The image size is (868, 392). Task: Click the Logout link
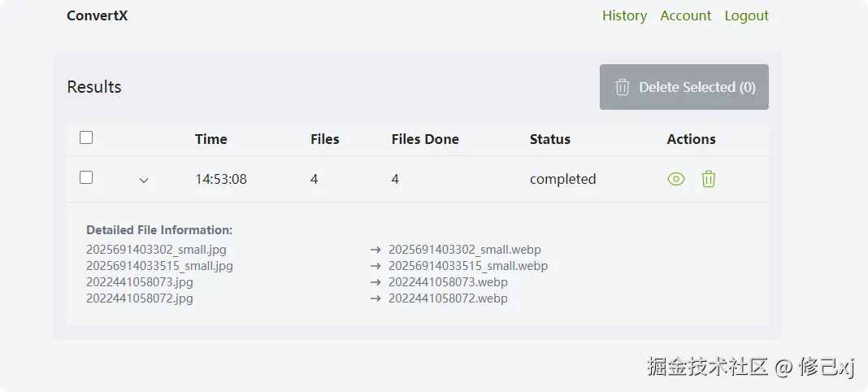click(746, 15)
